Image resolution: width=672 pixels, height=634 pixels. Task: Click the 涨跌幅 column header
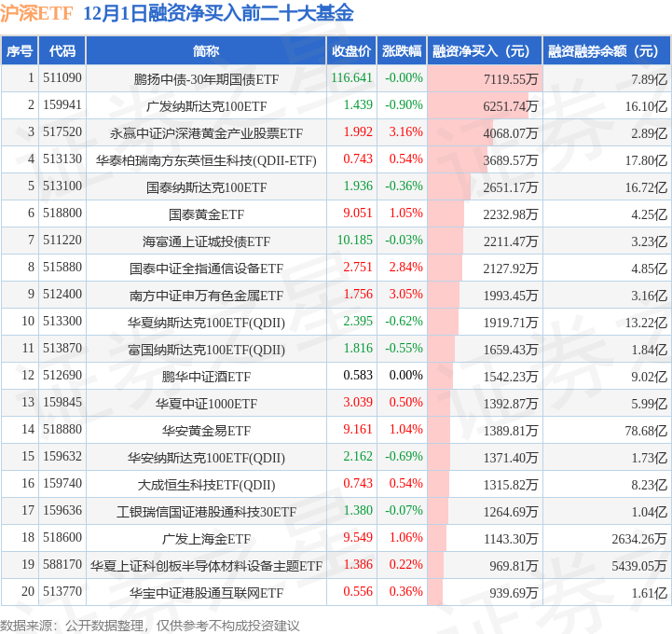(x=402, y=51)
